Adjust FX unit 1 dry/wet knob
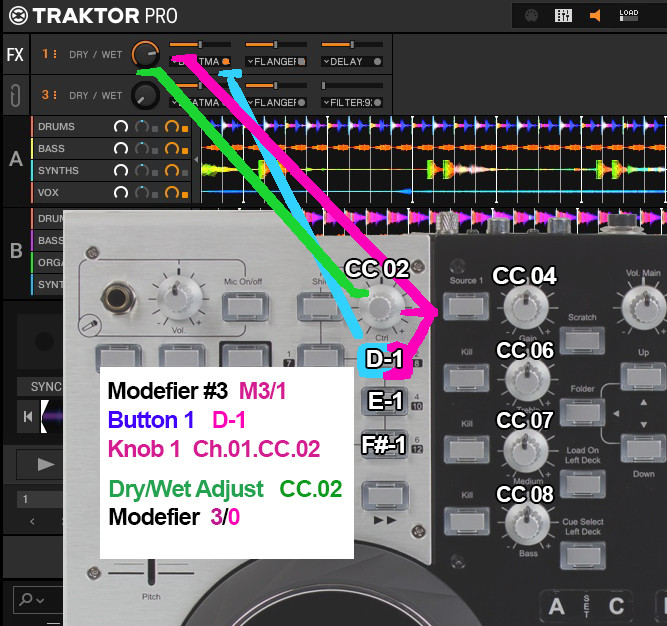This screenshot has height=626, width=667. point(145,54)
